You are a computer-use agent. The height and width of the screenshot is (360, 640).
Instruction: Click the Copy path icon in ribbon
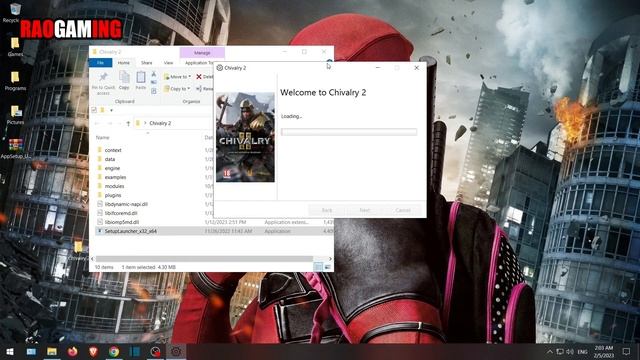154,82
